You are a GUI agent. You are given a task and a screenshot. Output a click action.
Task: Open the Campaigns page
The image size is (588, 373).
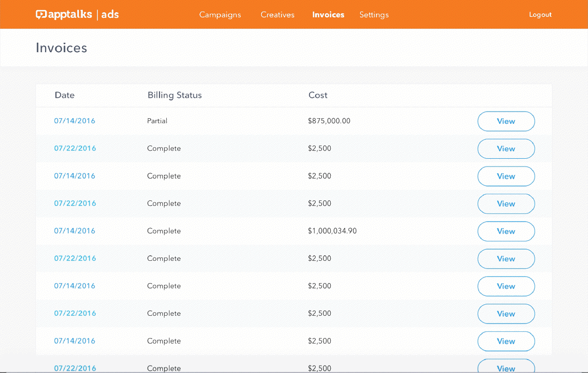pyautogui.click(x=220, y=15)
